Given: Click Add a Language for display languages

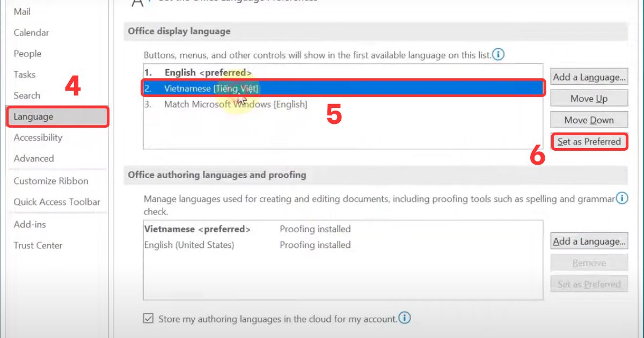Looking at the screenshot, I should click(x=589, y=77).
